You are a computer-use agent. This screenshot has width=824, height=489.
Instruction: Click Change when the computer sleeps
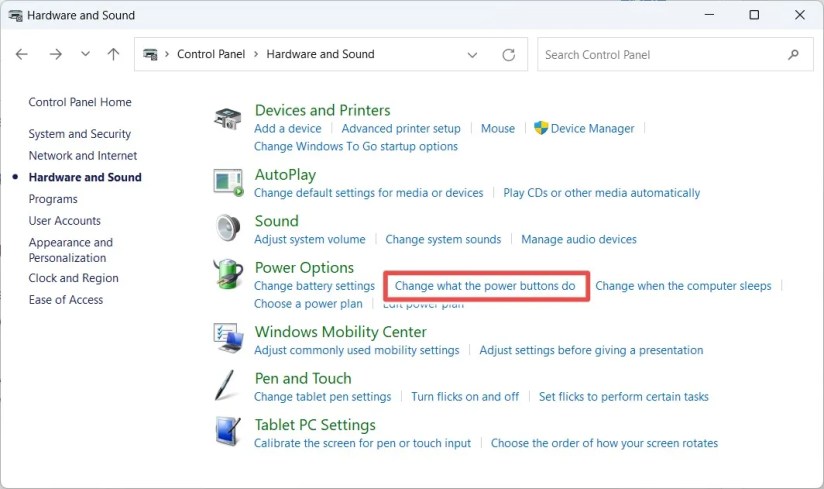683,286
